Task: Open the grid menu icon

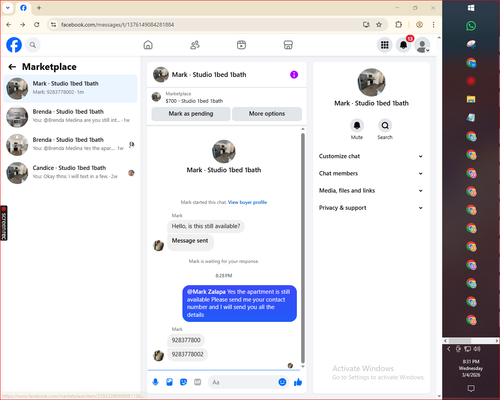Action: (x=385, y=45)
